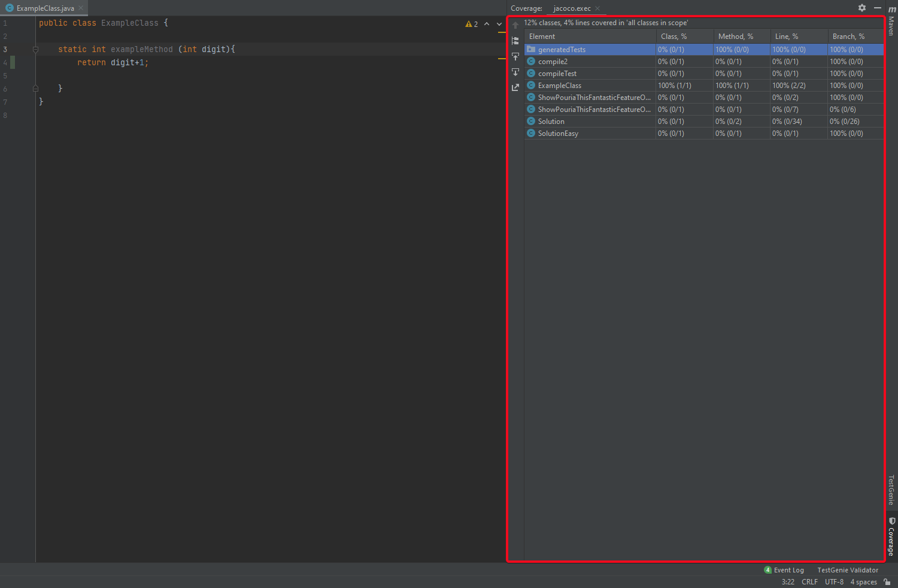
Task: Select the Solution class row
Action: tap(704, 122)
